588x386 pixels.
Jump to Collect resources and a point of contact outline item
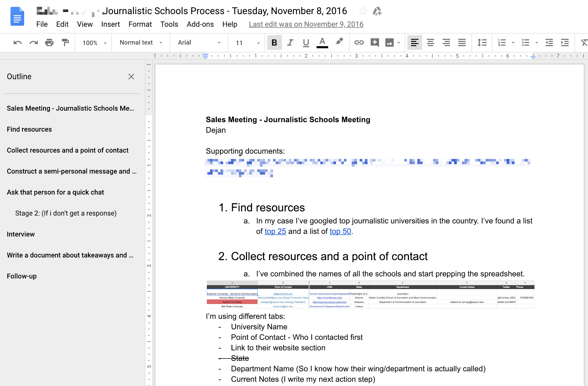(68, 150)
